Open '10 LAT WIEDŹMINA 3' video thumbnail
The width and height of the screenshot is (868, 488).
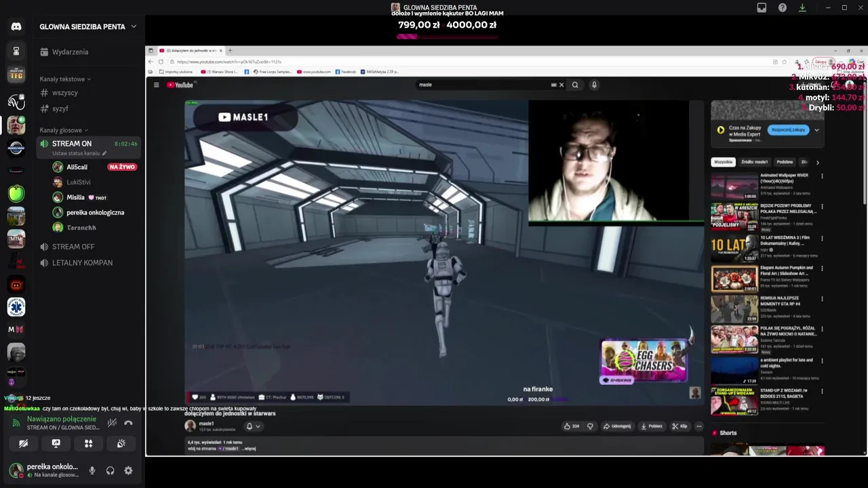click(734, 249)
